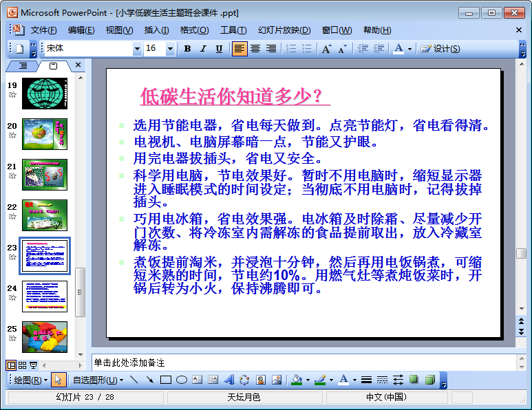Click the Select Objects arrow pointer tool

click(x=58, y=380)
